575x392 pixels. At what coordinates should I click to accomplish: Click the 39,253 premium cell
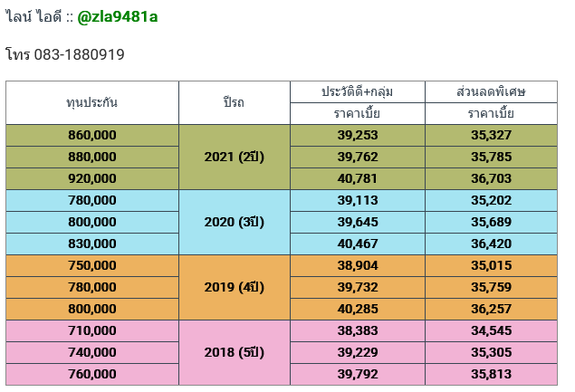click(357, 135)
